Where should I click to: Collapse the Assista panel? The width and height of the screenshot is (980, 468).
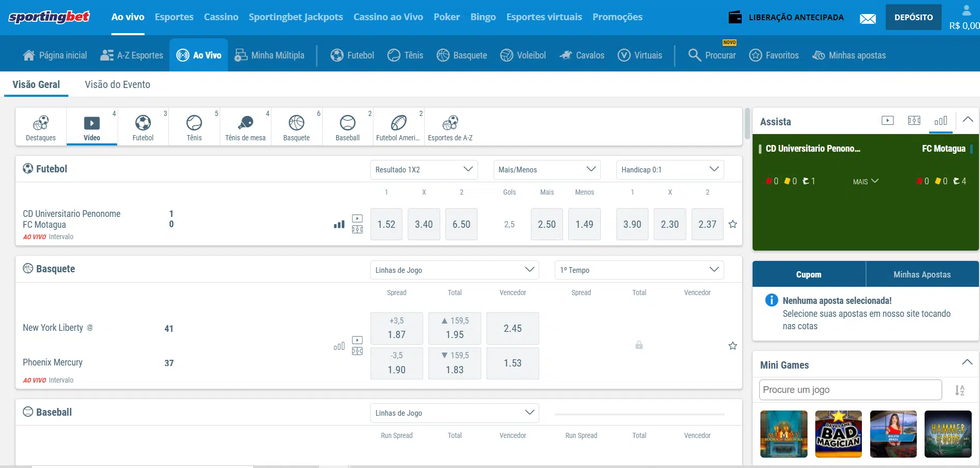pos(968,120)
